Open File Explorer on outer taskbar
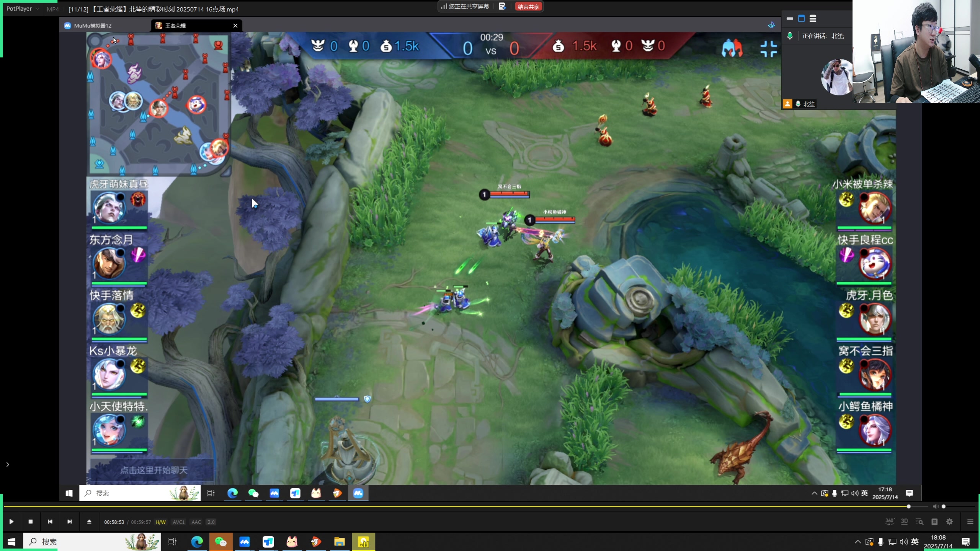The height and width of the screenshot is (551, 980). (340, 542)
